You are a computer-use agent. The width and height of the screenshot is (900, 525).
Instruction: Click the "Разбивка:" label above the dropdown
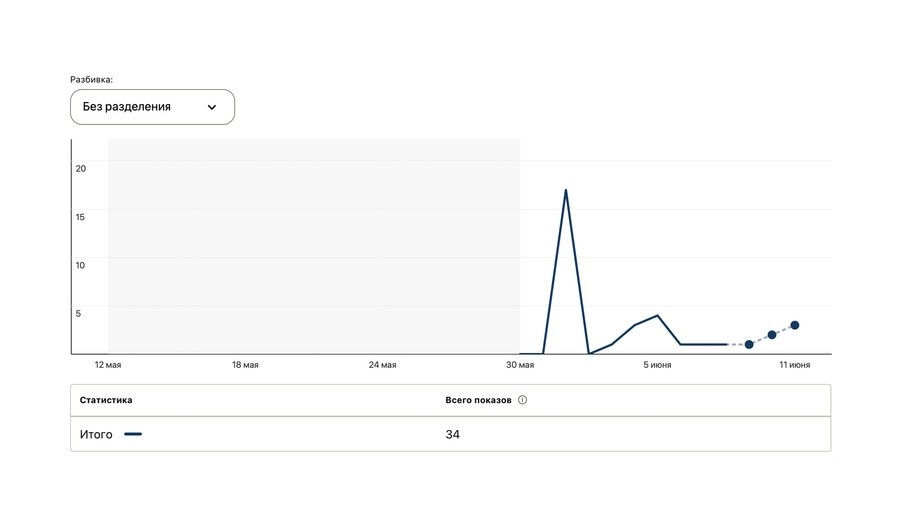tap(91, 79)
